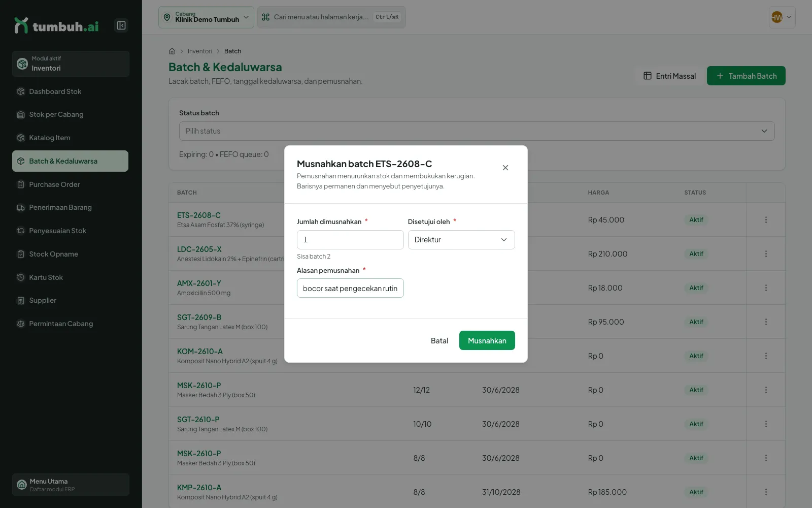Open row actions for KOM-2610-A

[766, 356]
